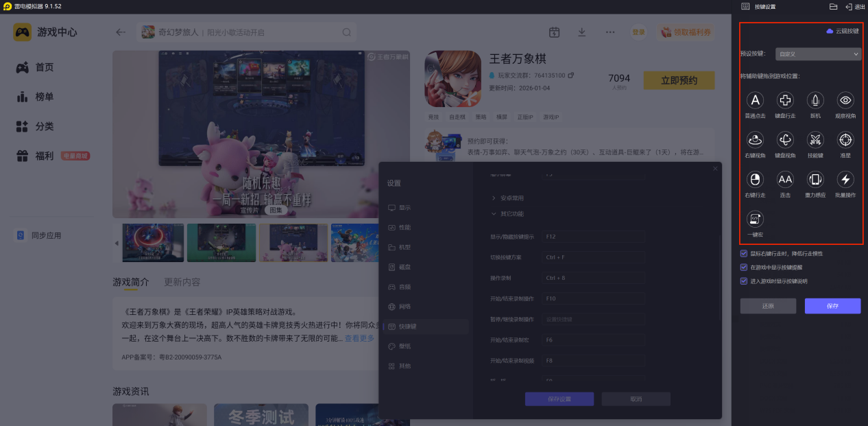Screen dimensions: 868x426
Task: Select the 键盘视角 key icon
Action: pyautogui.click(x=785, y=140)
